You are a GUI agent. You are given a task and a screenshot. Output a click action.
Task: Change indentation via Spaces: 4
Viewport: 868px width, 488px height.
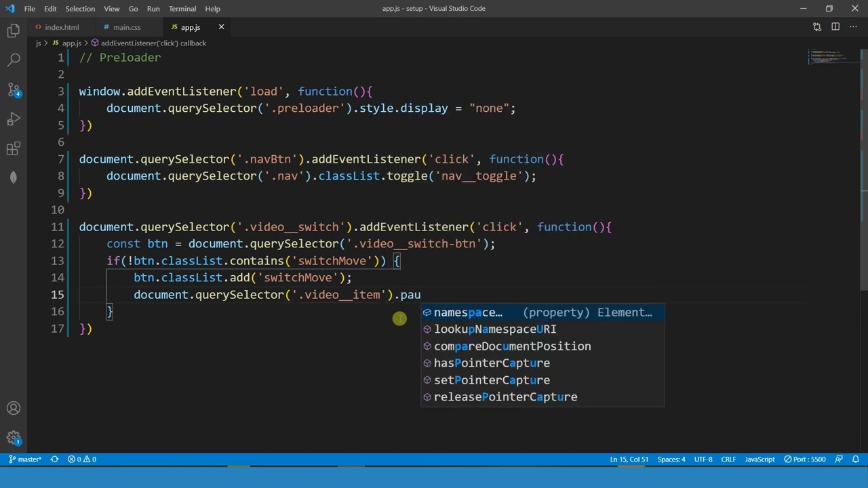pos(671,460)
